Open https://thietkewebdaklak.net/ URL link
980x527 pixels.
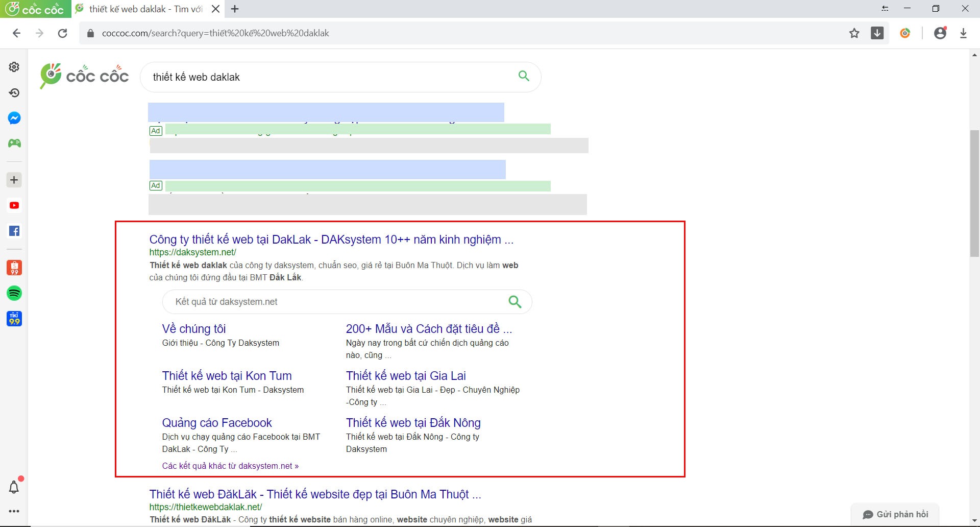click(x=206, y=507)
